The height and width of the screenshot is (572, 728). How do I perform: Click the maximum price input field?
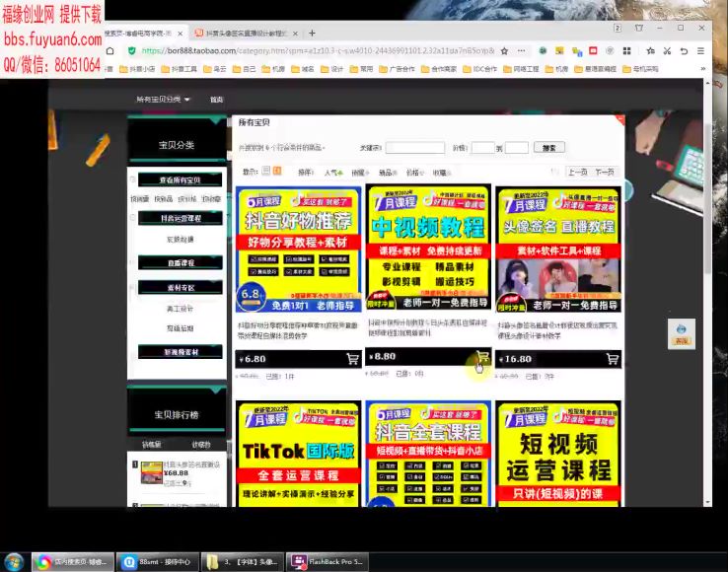[x=517, y=148]
